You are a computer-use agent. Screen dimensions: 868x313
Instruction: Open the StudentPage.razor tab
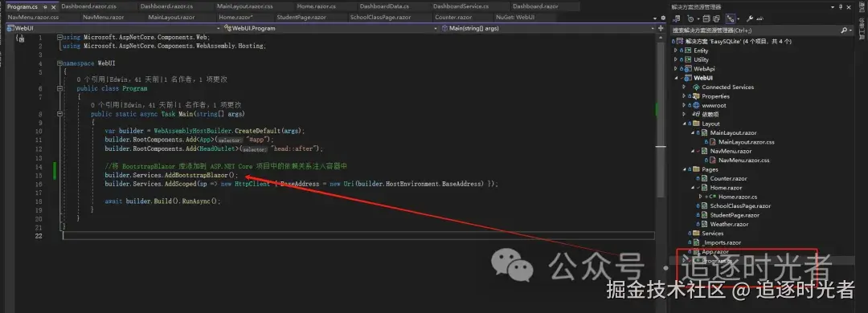click(x=302, y=17)
